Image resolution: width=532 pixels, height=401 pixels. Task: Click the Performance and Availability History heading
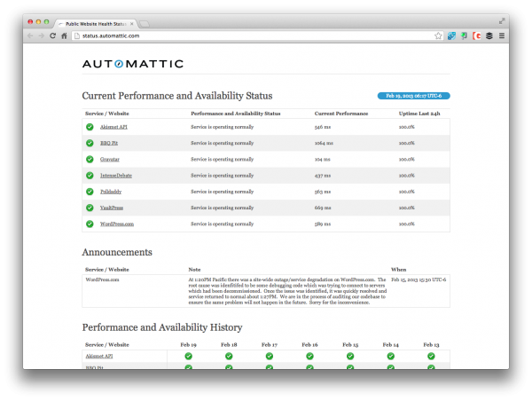tap(162, 327)
